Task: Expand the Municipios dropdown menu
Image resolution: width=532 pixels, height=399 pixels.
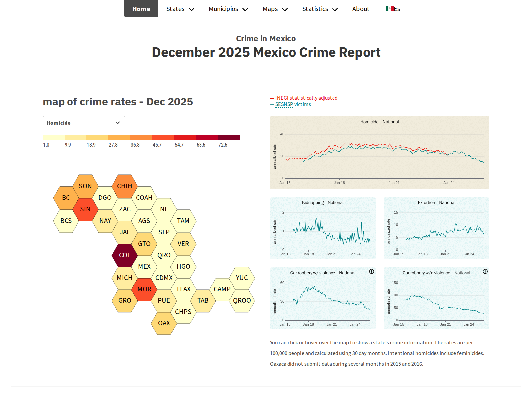Action: (x=228, y=9)
